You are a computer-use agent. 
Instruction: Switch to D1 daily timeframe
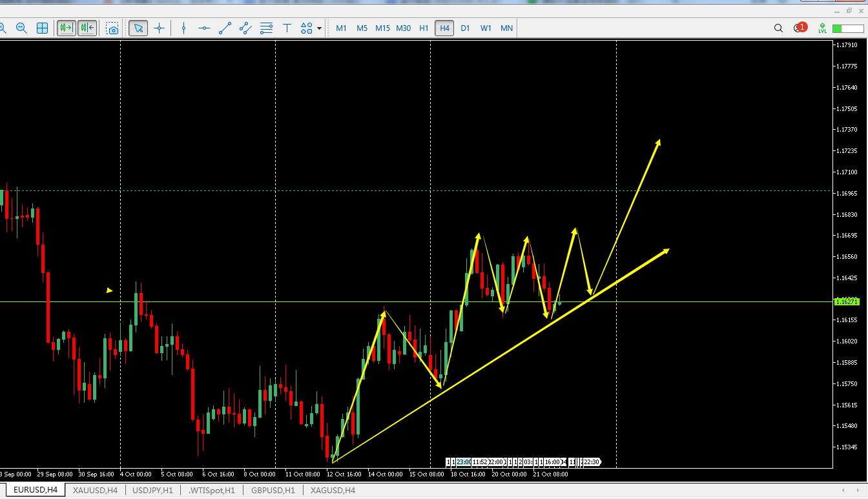pos(465,28)
